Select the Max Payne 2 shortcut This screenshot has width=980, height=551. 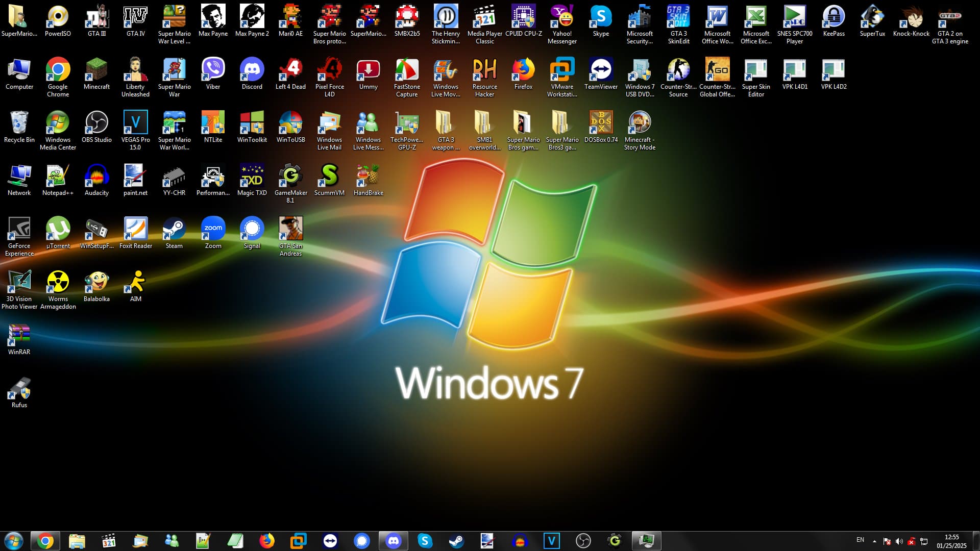coord(252,21)
